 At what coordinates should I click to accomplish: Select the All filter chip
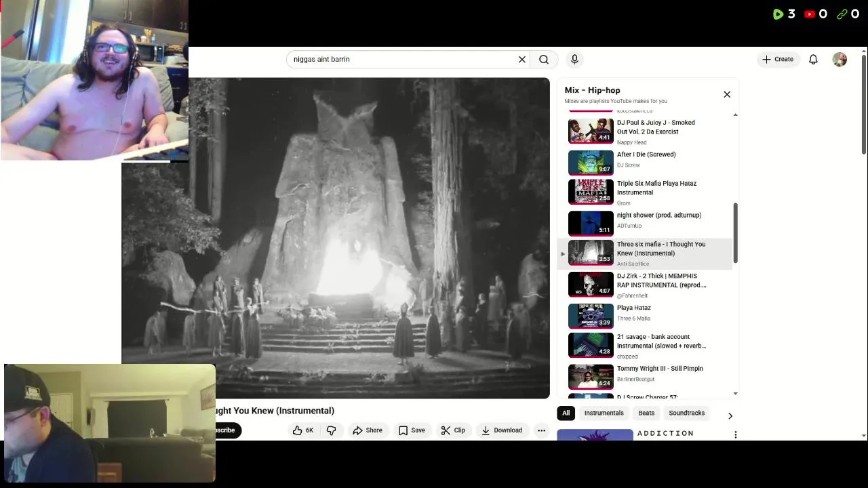coord(566,413)
